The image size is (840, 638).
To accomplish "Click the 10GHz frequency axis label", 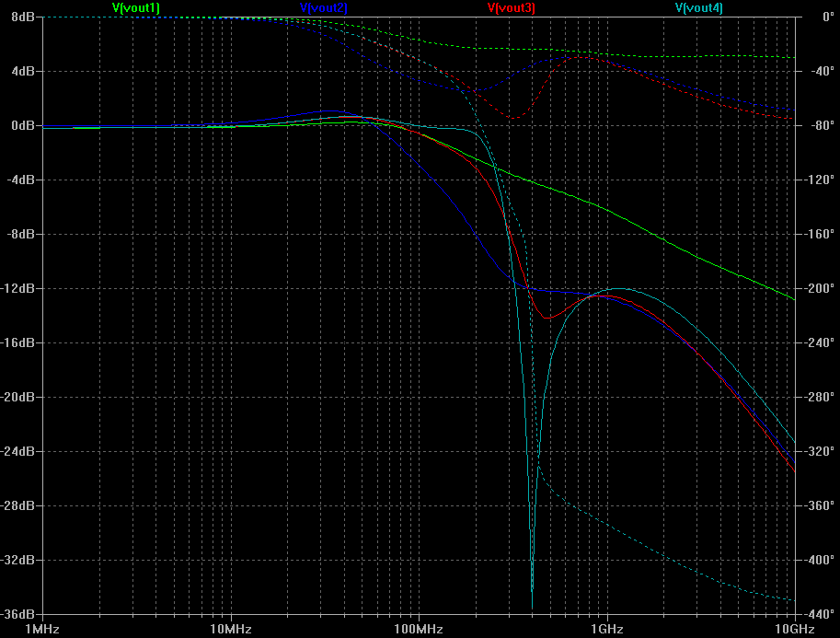I will tap(795, 629).
